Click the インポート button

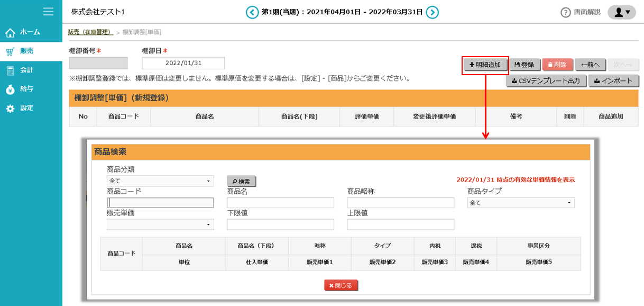[613, 81]
